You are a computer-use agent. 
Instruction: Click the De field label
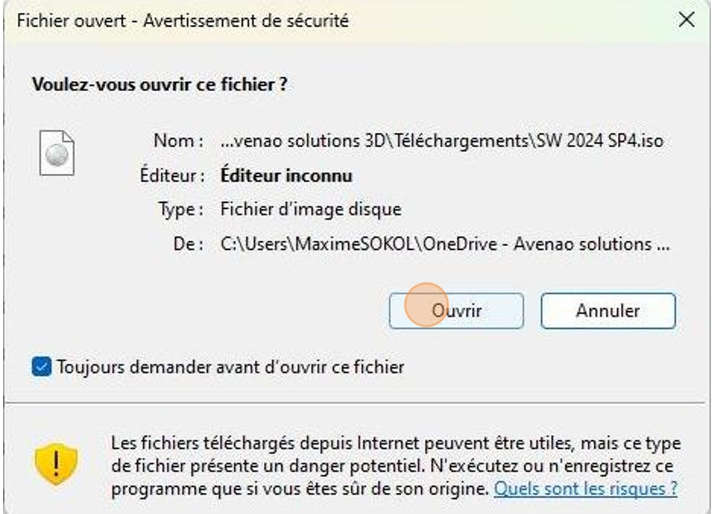[x=188, y=244]
